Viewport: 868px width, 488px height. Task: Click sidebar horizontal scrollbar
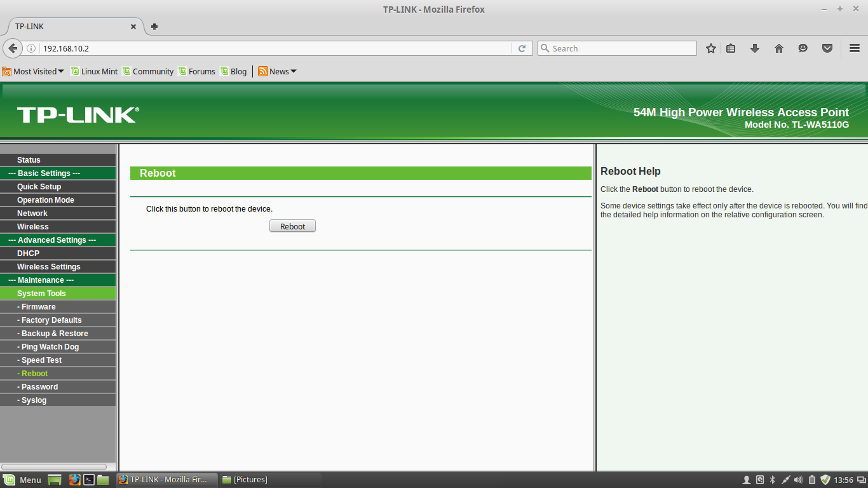click(x=54, y=467)
